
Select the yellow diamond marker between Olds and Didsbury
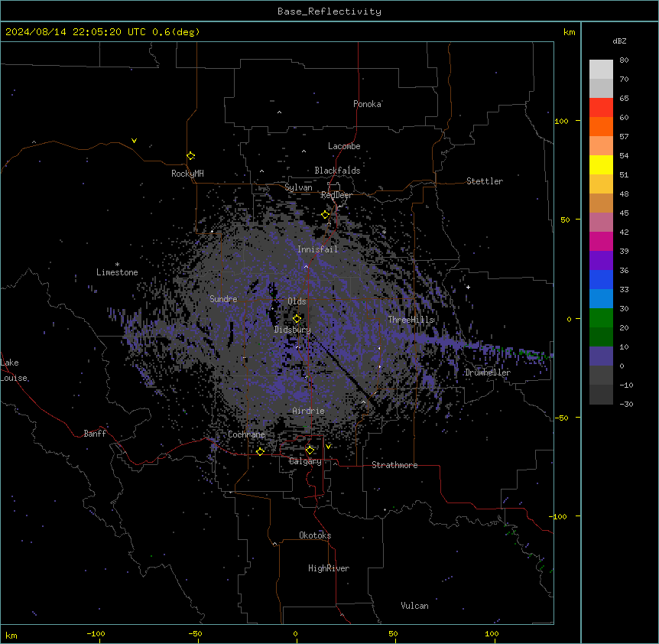click(297, 318)
